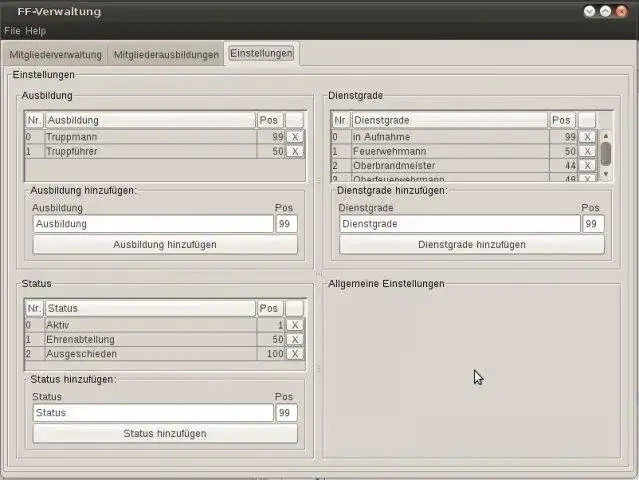Viewport: 639px width, 480px height.
Task: Remove Oberbrandmeister rank via X
Action: click(587, 166)
